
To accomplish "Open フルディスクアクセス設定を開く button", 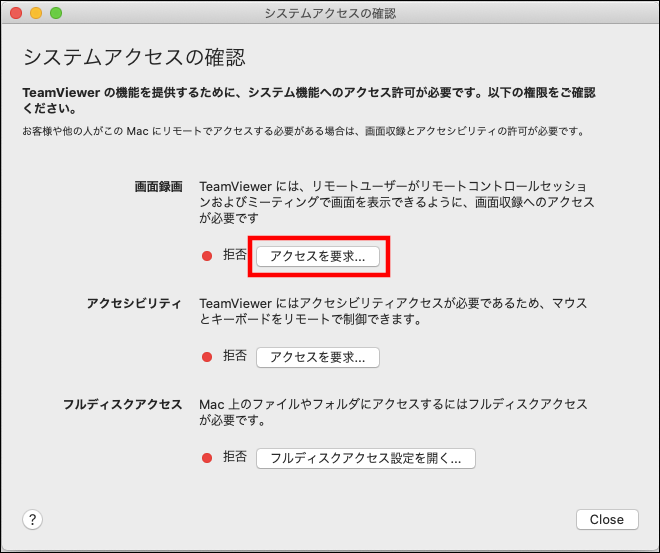I will click(366, 458).
